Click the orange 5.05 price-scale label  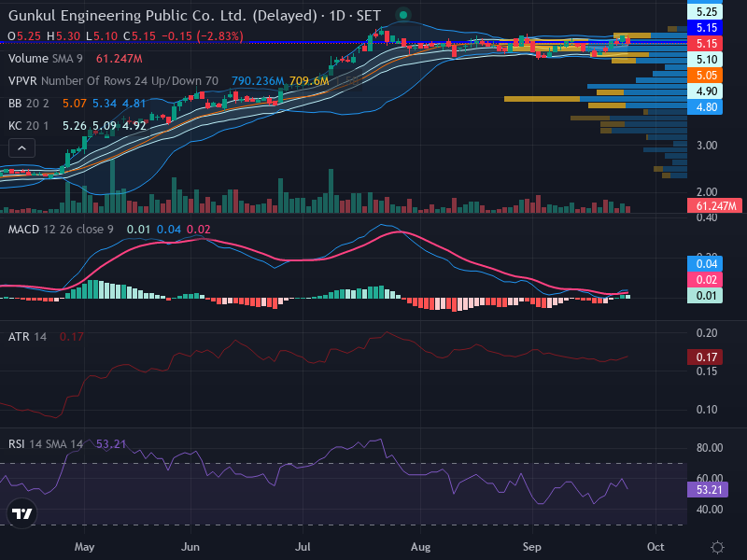[705, 76]
